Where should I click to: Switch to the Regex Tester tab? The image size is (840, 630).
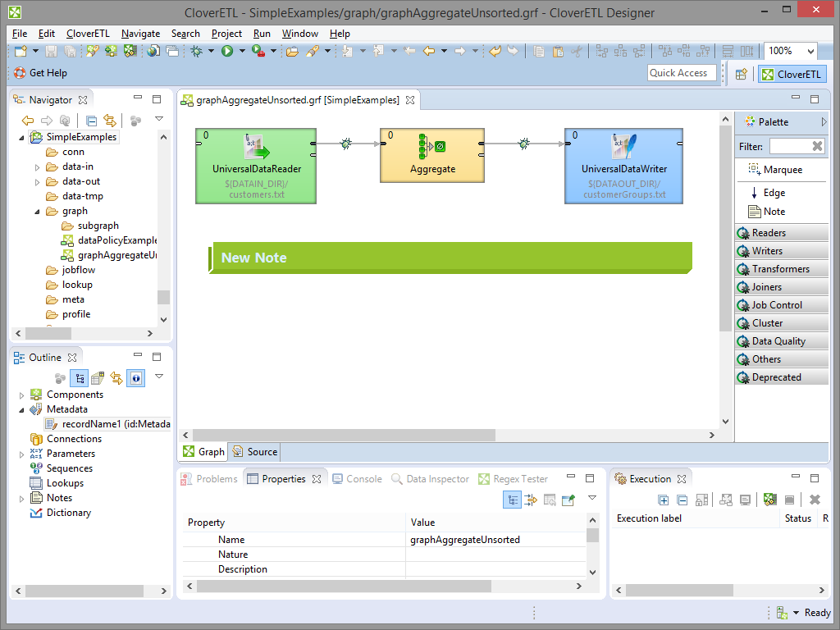point(514,479)
